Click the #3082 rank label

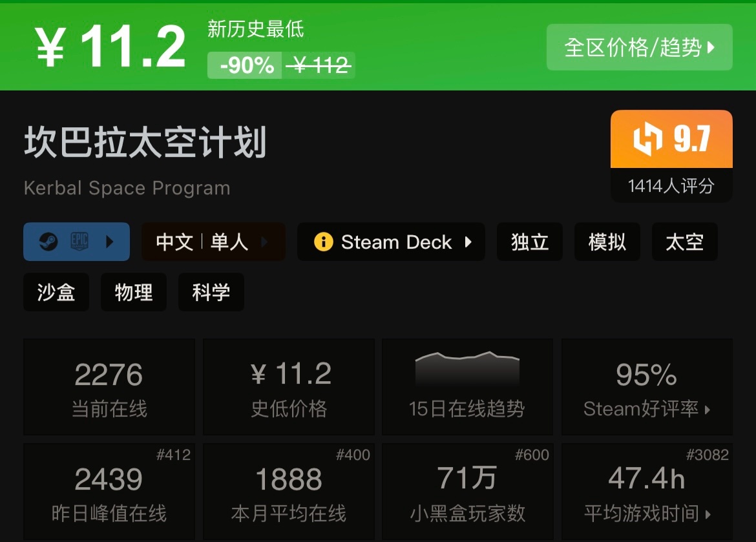(708, 455)
